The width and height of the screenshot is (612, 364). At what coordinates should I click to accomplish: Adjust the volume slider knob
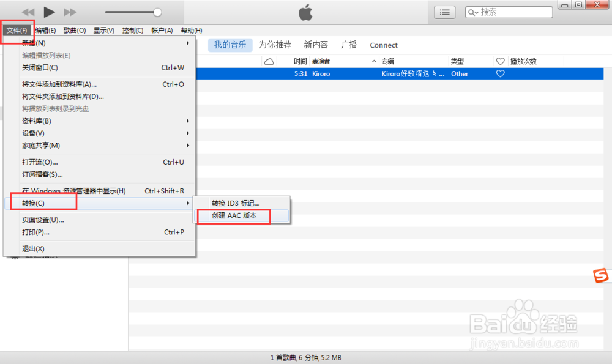click(x=157, y=12)
